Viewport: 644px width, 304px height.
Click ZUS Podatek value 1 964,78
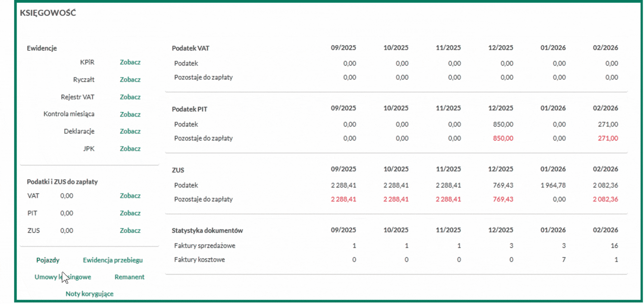click(x=553, y=185)
